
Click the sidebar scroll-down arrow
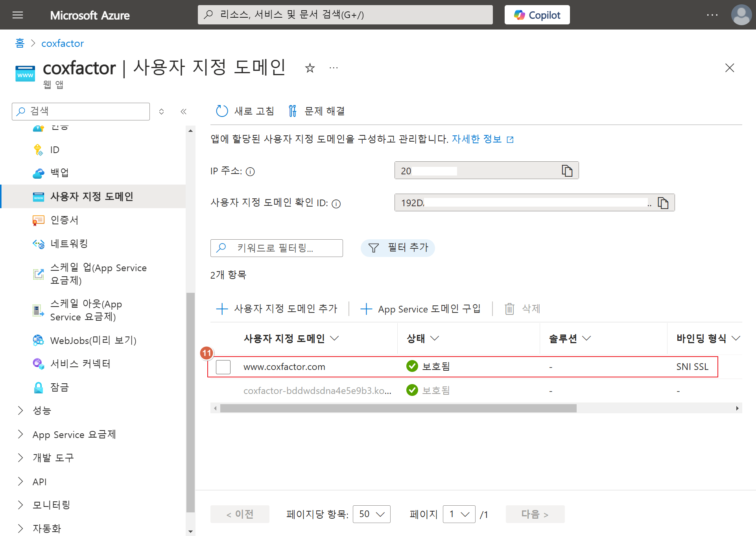coord(190,532)
